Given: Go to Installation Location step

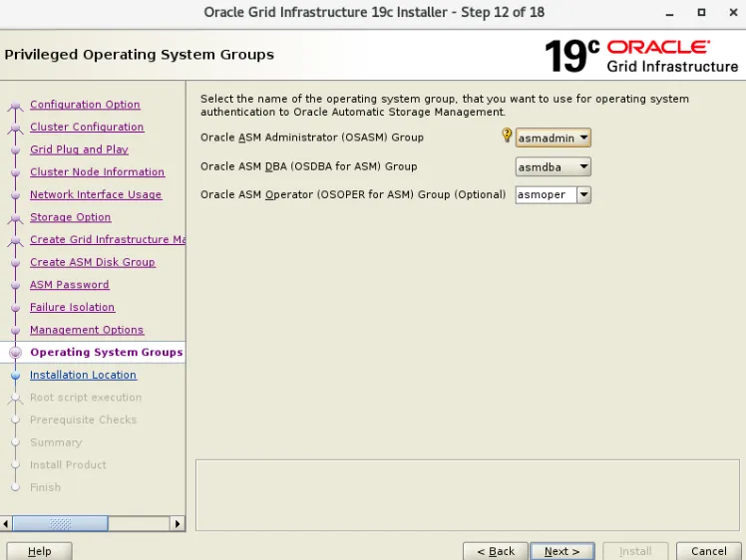Looking at the screenshot, I should pyautogui.click(x=83, y=375).
